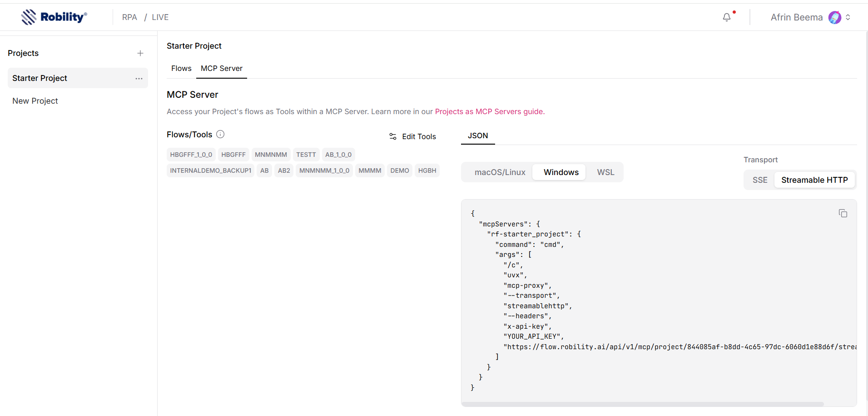Click the "command": "cmd" line
This screenshot has height=416, width=868.
tap(530, 245)
